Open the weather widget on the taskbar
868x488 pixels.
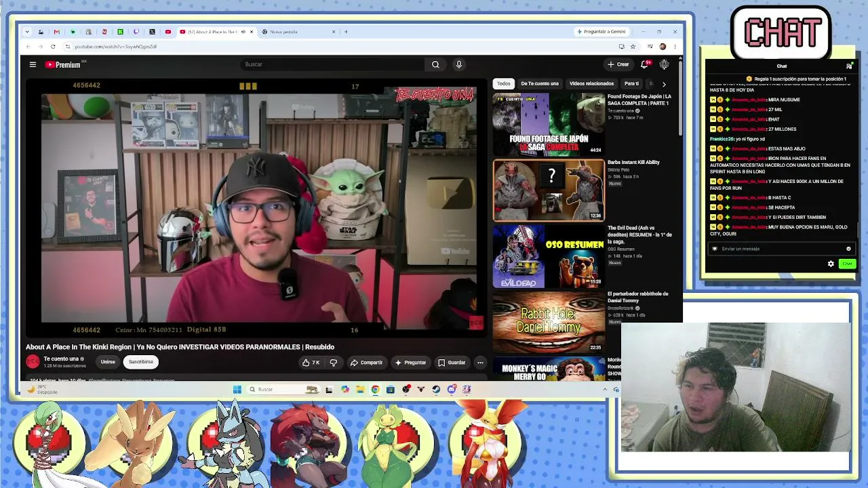[x=42, y=390]
